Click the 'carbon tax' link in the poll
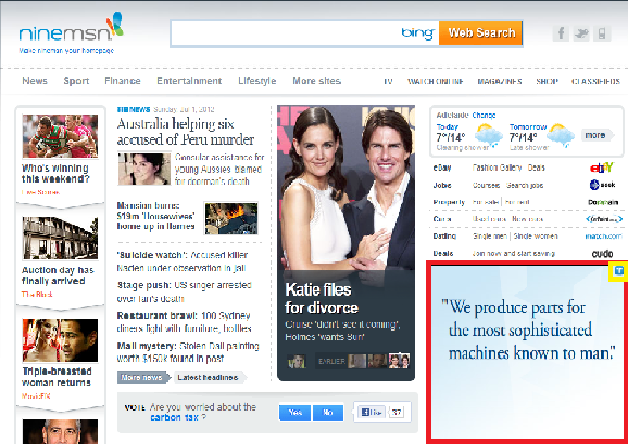Viewport: 628px width, 444px height. pyautogui.click(x=174, y=418)
